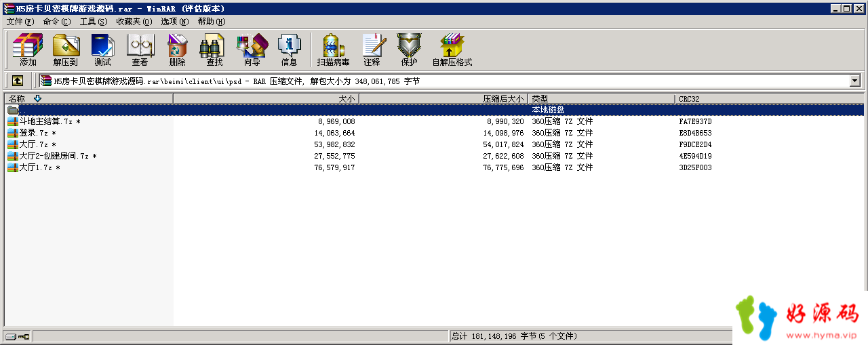This screenshot has width=868, height=345.
Task: Click the status bar drive/key icon
Action: (18, 336)
